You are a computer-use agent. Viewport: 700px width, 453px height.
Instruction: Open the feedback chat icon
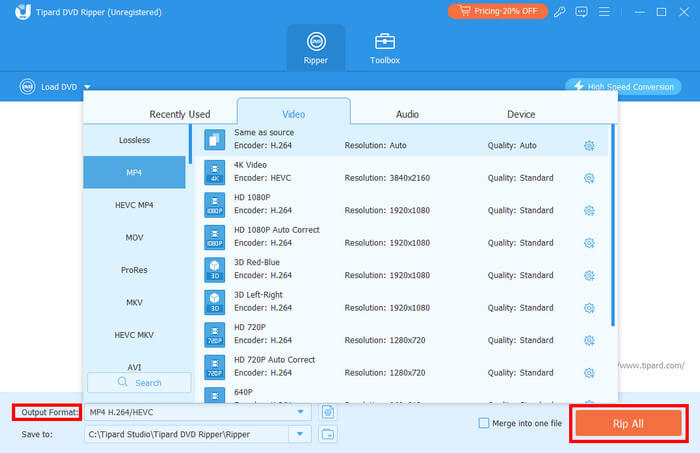[x=581, y=12]
